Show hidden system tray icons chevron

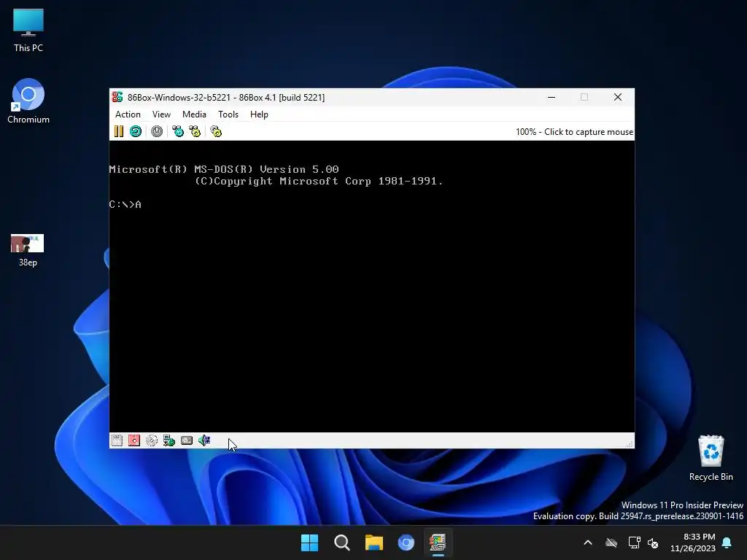tap(588, 542)
